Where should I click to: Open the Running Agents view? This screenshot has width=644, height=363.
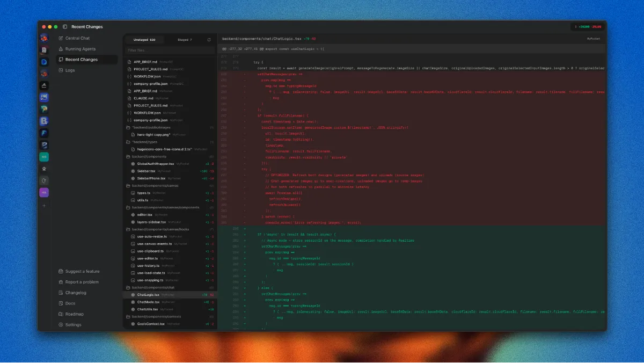click(80, 49)
